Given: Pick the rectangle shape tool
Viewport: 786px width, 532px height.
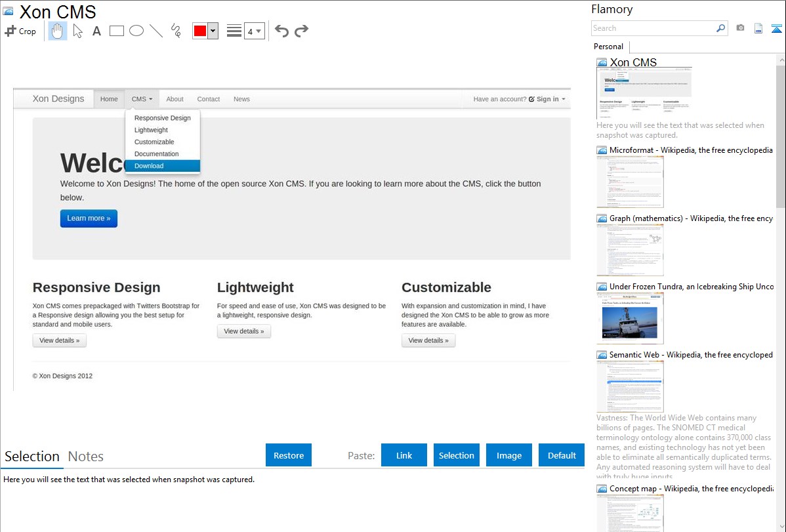Looking at the screenshot, I should pyautogui.click(x=117, y=31).
